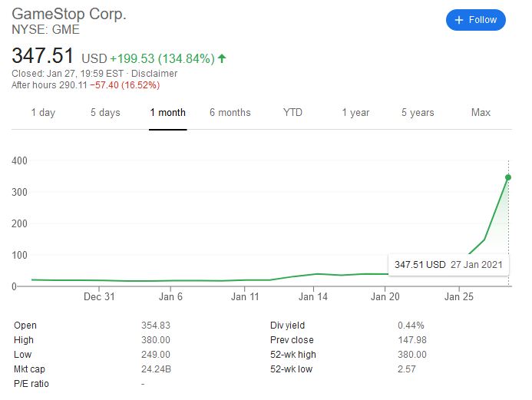
Task: Click the green data point on chart
Action: (x=508, y=177)
